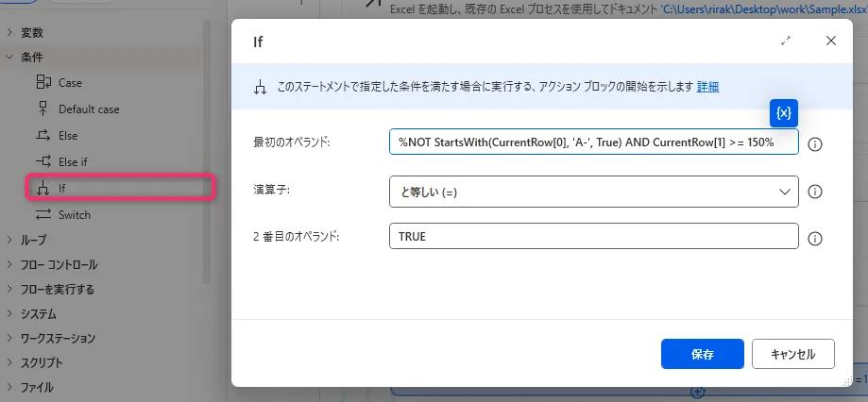The image size is (868, 402).
Task: Open the 詳細 link
Action: [707, 87]
